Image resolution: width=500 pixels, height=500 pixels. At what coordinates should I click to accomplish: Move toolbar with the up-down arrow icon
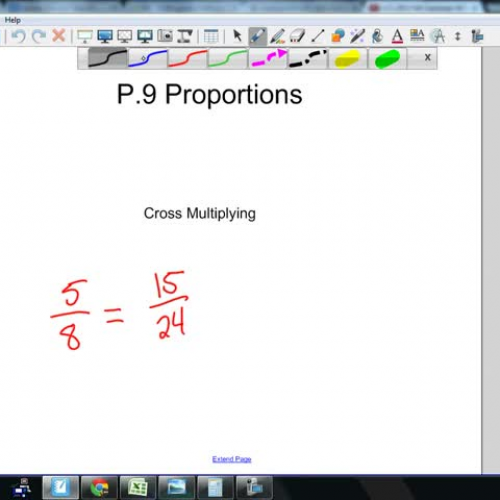coord(458,36)
